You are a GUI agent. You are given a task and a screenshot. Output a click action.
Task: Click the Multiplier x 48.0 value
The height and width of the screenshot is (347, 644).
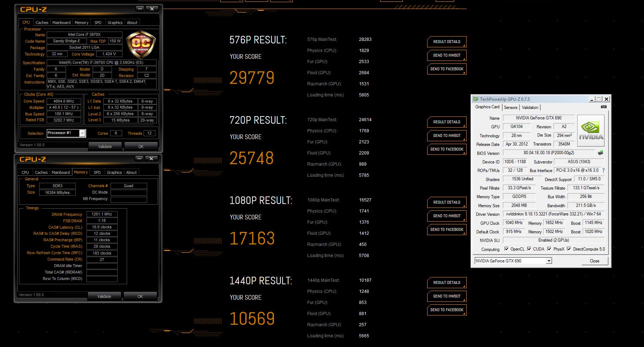coord(64,107)
